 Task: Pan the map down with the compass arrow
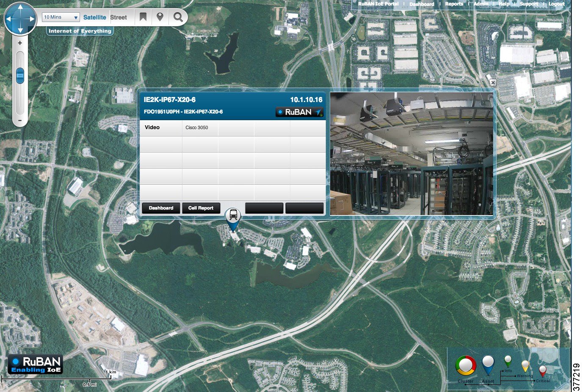[x=20, y=30]
